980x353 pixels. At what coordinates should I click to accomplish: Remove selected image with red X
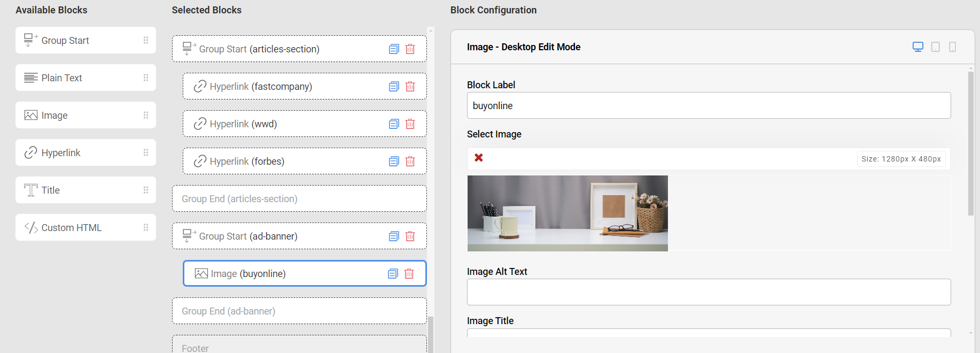coord(479,158)
